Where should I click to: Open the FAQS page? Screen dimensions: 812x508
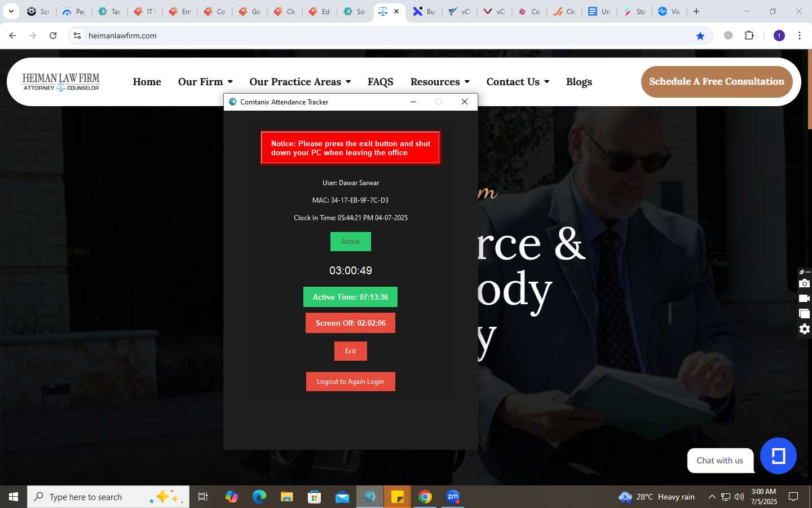(381, 82)
